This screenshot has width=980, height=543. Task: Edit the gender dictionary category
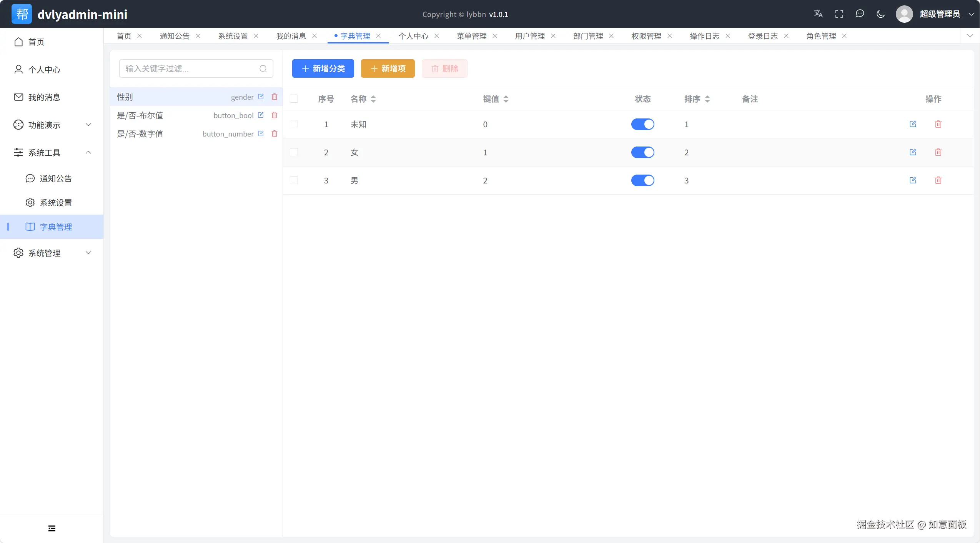(261, 97)
